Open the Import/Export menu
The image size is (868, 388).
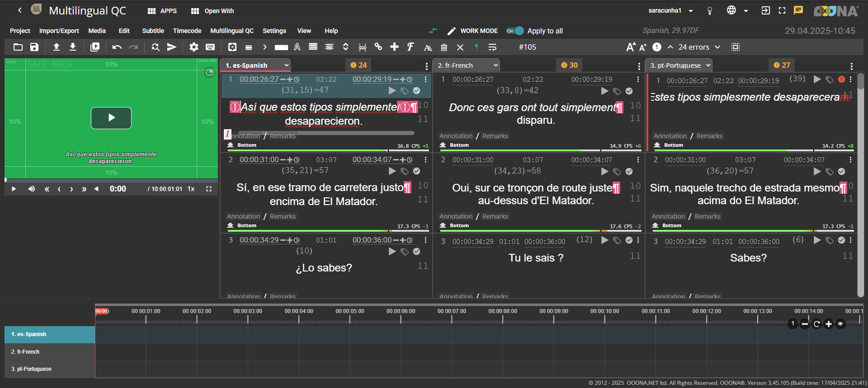point(59,31)
